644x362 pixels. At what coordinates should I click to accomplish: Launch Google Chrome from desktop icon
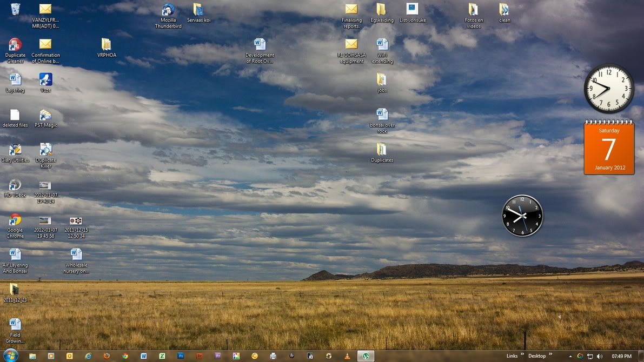coord(15,220)
